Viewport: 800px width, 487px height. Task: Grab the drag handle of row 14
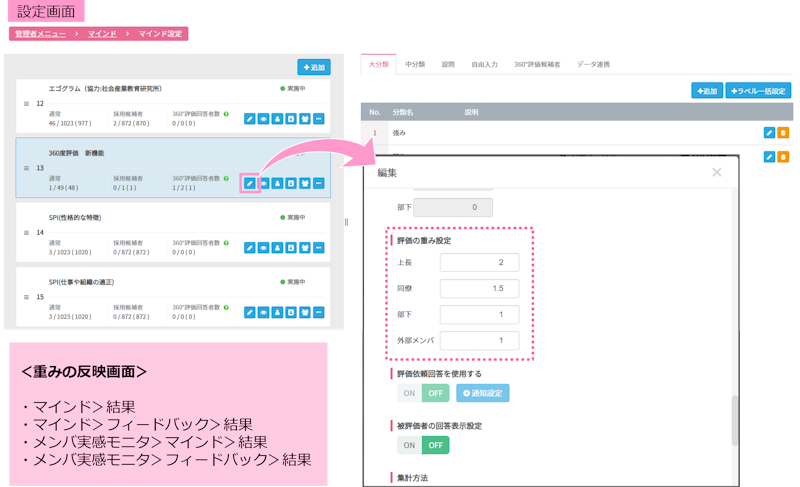[26, 233]
